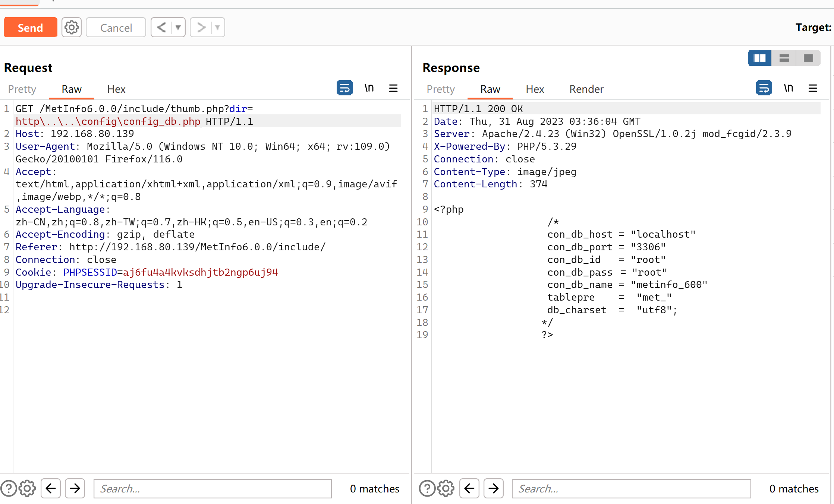Image resolution: width=834 pixels, height=504 pixels.
Task: Expand the history forward dropdown arrow
Action: tap(217, 28)
